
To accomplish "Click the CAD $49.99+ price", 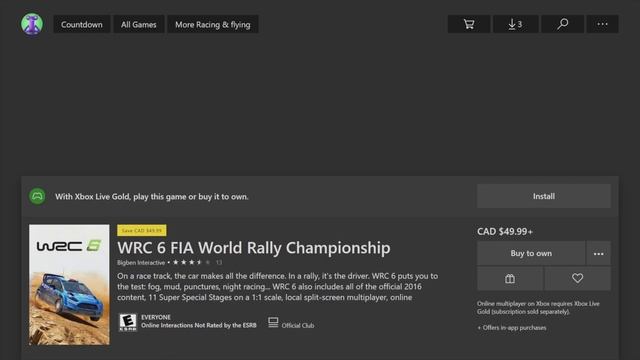I will [505, 231].
